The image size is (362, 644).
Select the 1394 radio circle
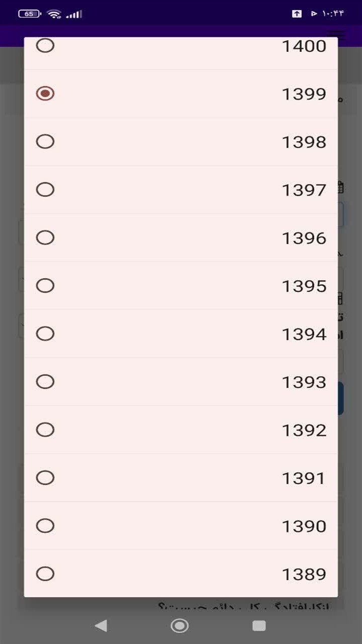(45, 334)
